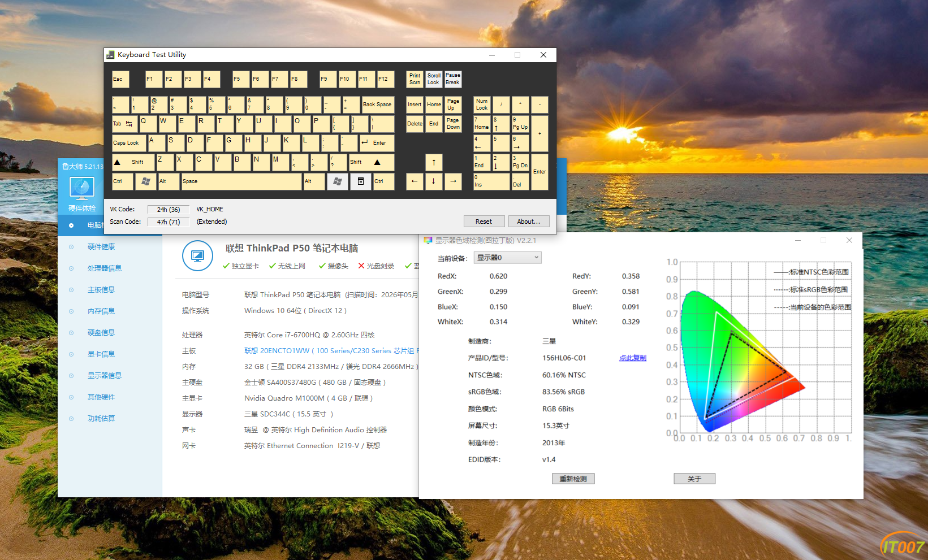Click the right Shift key
This screenshot has height=560, width=928.
click(371, 162)
